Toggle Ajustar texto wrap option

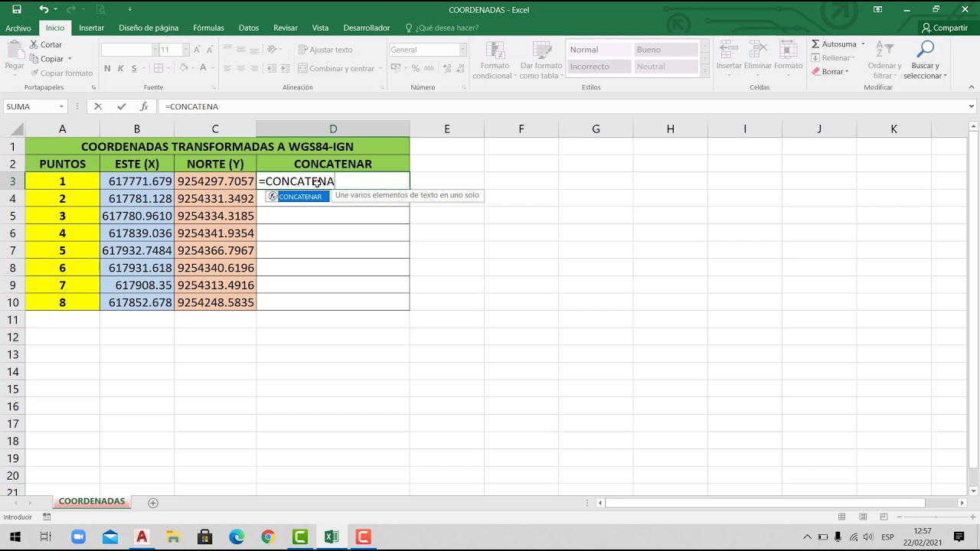click(x=325, y=50)
